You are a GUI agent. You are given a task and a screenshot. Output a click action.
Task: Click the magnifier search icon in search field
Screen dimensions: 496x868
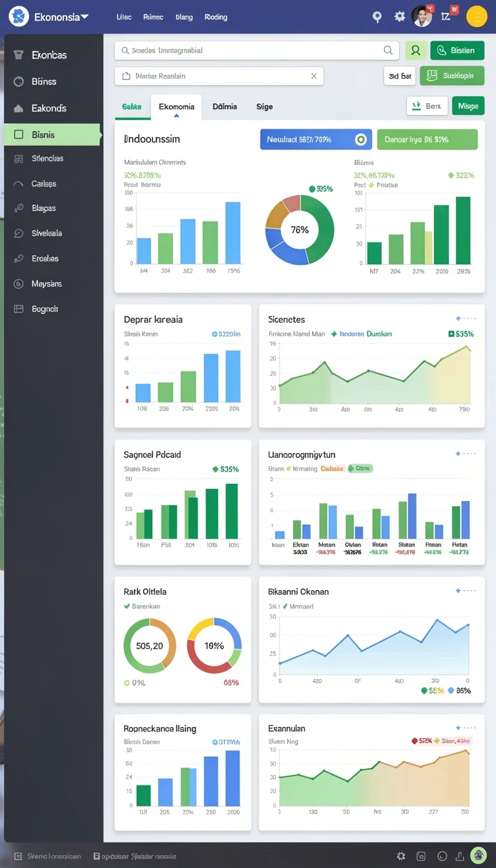pos(387,50)
